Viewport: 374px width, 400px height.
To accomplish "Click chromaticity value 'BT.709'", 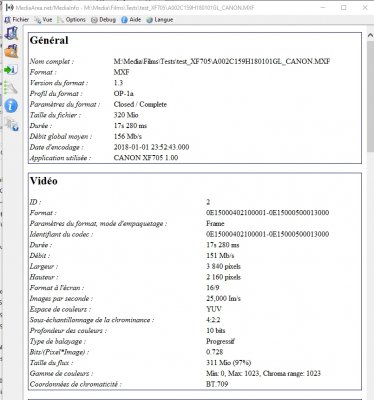I will point(217,384).
